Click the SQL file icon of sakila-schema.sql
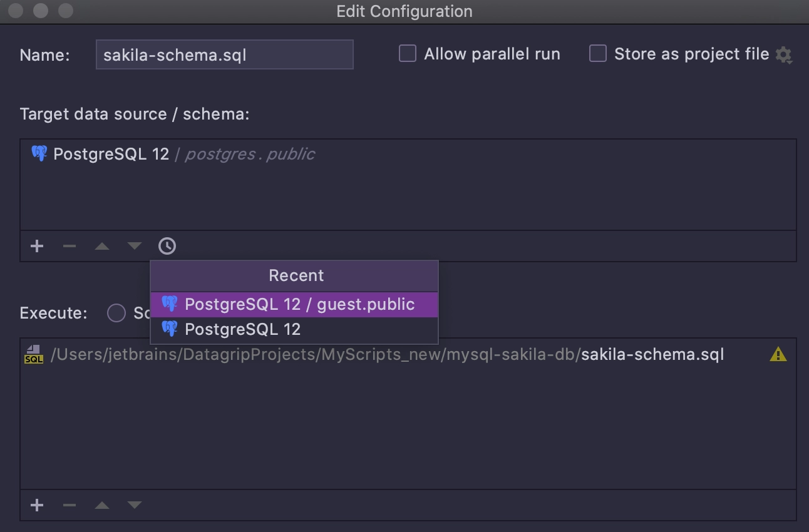 pos(34,355)
